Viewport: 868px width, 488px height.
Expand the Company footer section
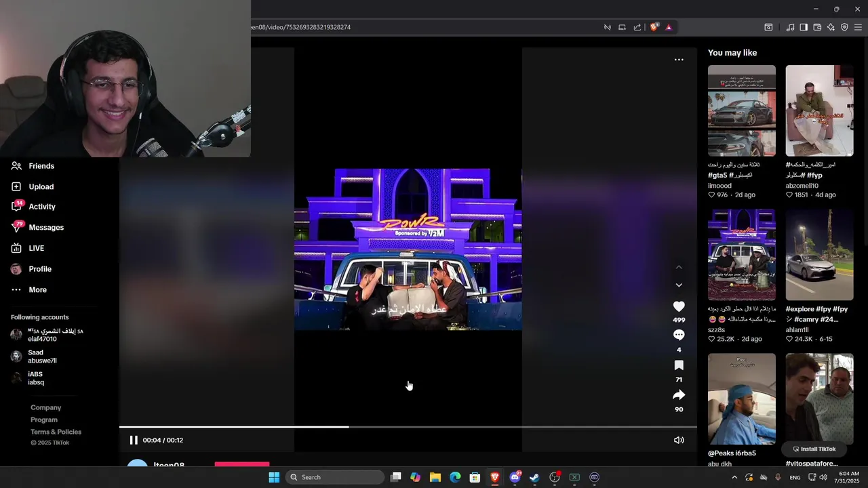[x=45, y=407]
